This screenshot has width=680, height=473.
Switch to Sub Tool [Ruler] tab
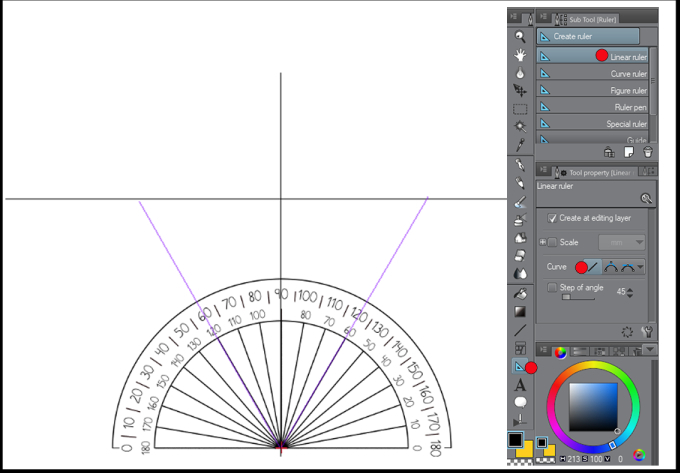[x=585, y=20]
